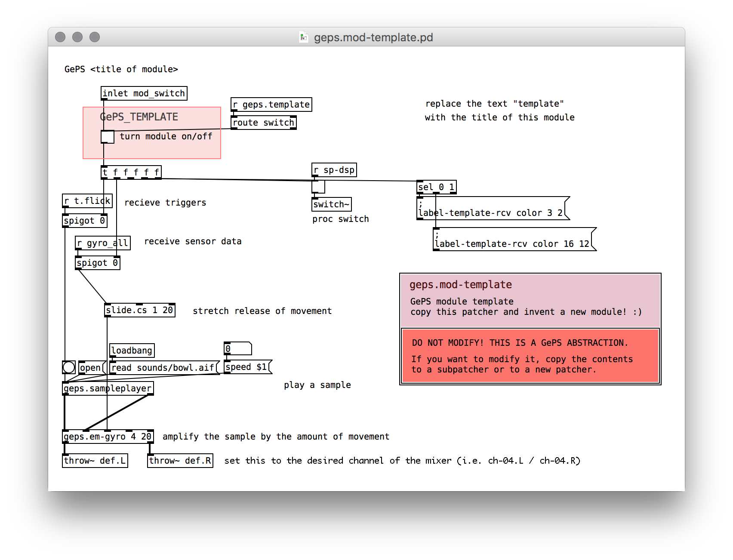Click the label-template-rcv color 16 12 message

click(x=515, y=240)
